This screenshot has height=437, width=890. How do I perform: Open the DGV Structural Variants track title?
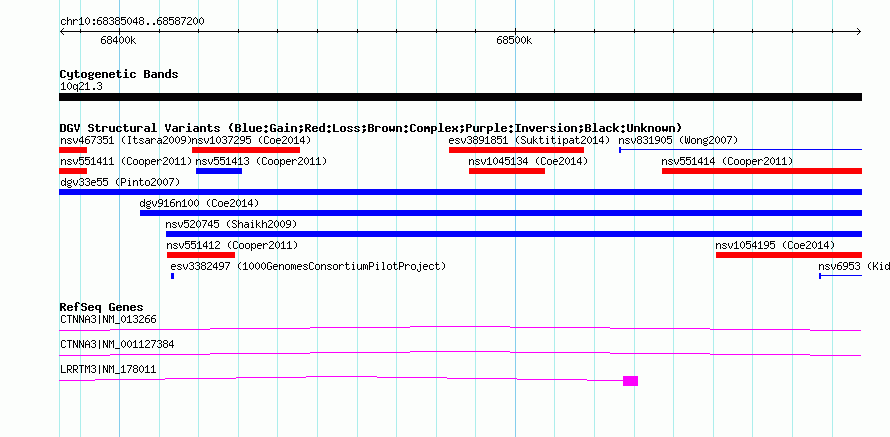point(371,128)
